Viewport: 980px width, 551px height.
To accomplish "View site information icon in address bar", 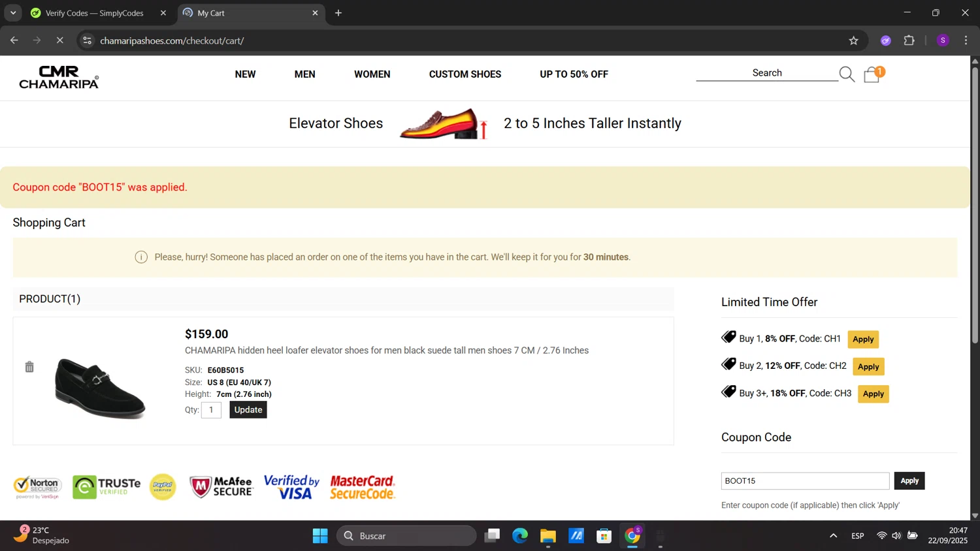I will pyautogui.click(x=87, y=40).
